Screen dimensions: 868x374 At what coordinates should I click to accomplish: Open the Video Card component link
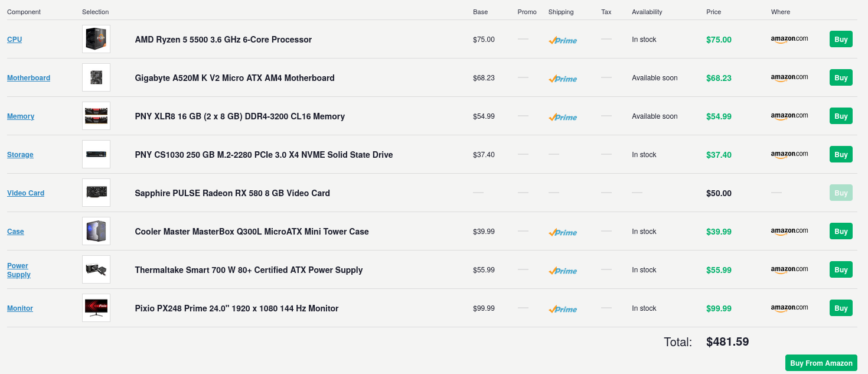click(x=25, y=193)
